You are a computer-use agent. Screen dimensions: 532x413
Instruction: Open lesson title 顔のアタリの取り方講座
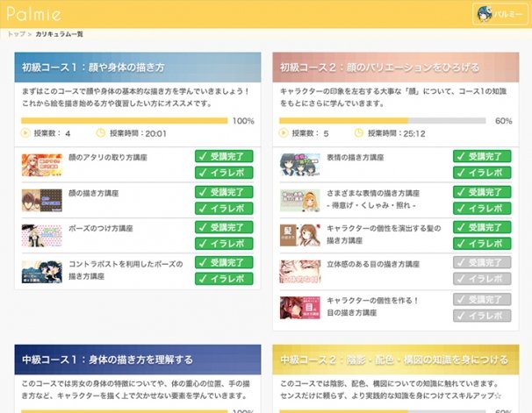(108, 157)
